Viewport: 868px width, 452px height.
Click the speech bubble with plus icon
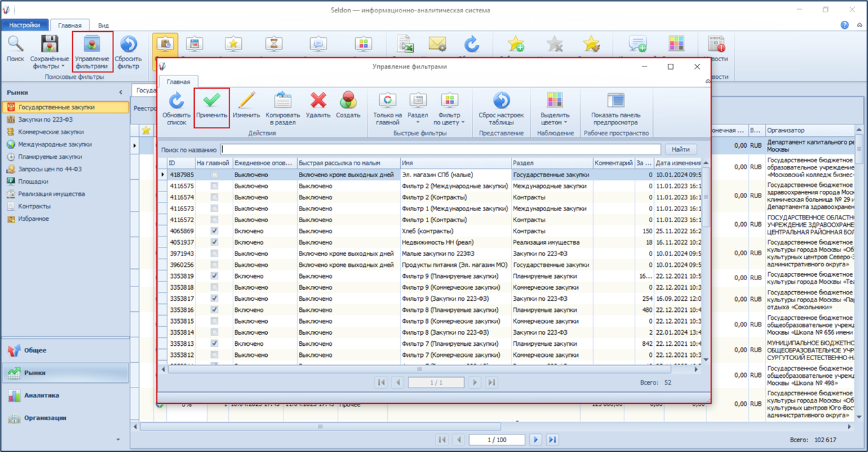tap(637, 44)
